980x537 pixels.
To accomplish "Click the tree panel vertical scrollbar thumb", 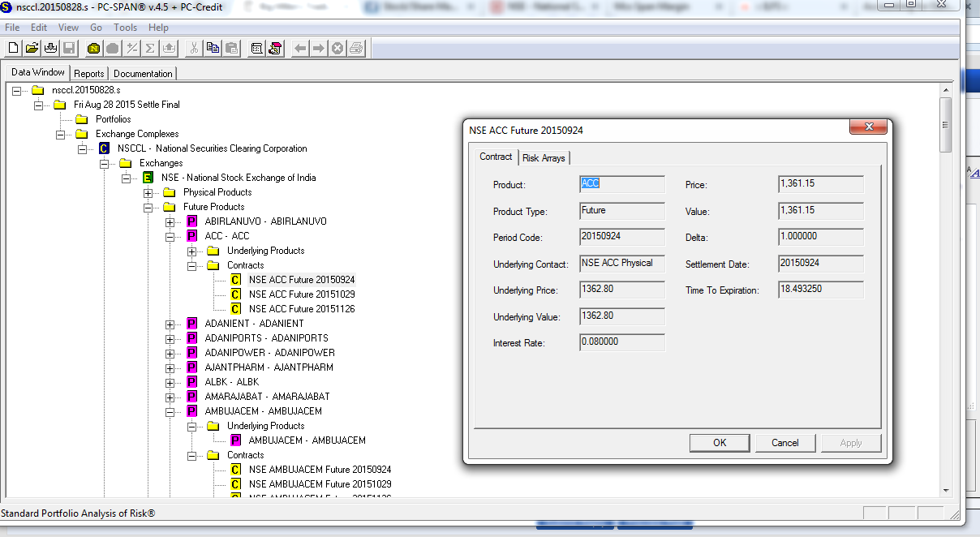I will 946,124.
